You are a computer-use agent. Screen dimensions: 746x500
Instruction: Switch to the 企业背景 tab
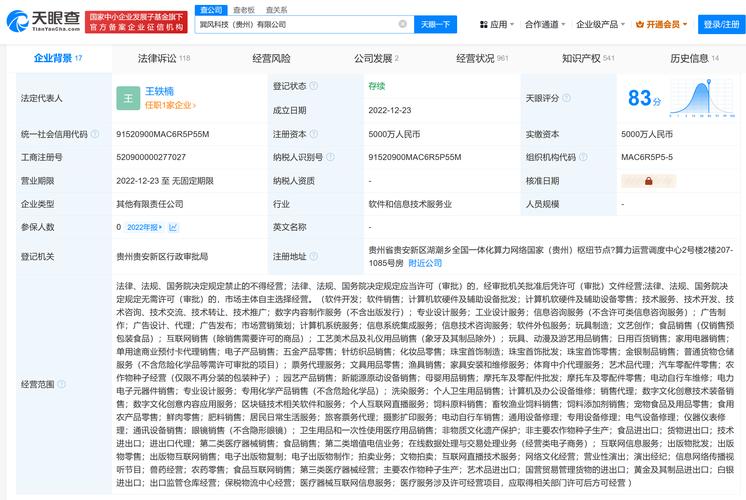tap(58, 58)
